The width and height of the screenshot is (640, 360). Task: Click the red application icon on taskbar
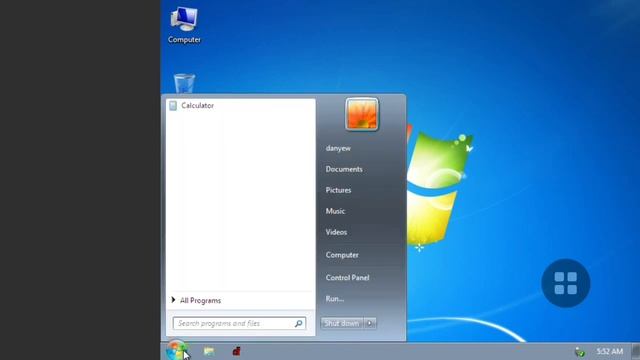point(236,351)
